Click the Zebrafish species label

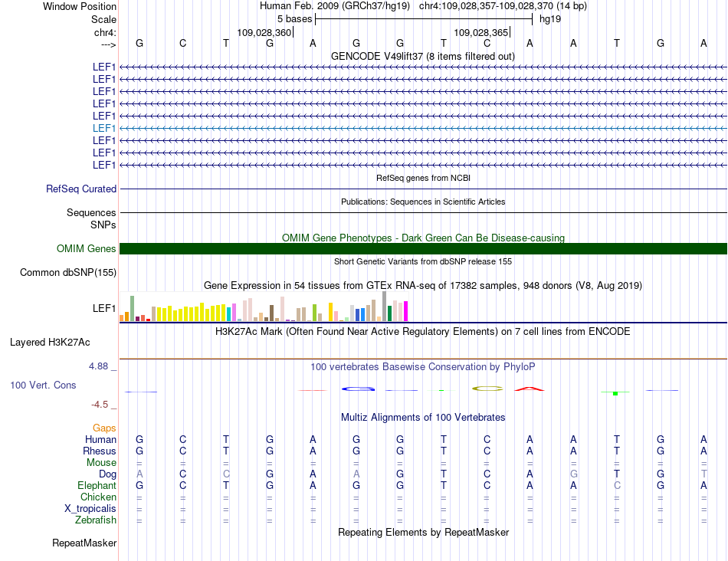pos(96,520)
